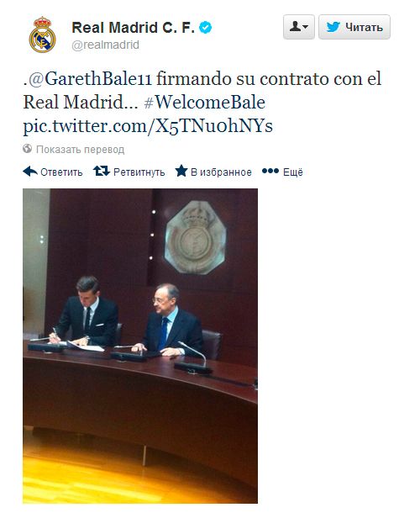Click the blue verified badge icon
The height and width of the screenshot is (513, 420).
206,28
